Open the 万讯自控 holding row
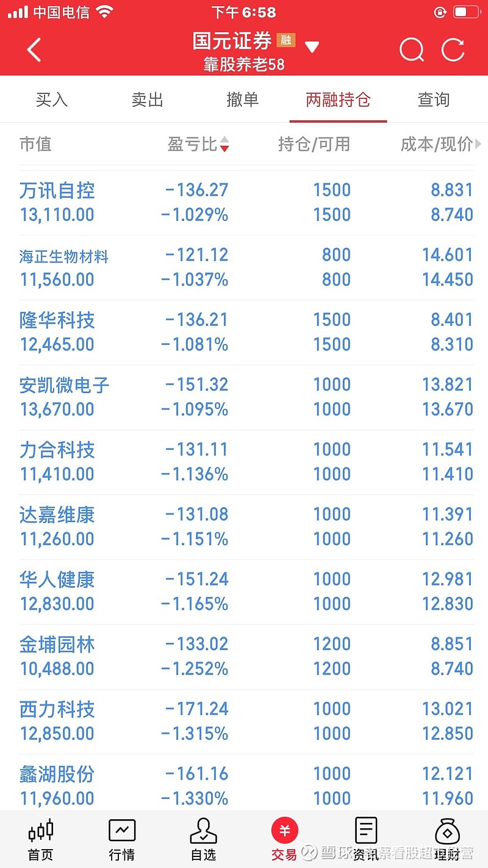The image size is (488, 868). pos(244,203)
